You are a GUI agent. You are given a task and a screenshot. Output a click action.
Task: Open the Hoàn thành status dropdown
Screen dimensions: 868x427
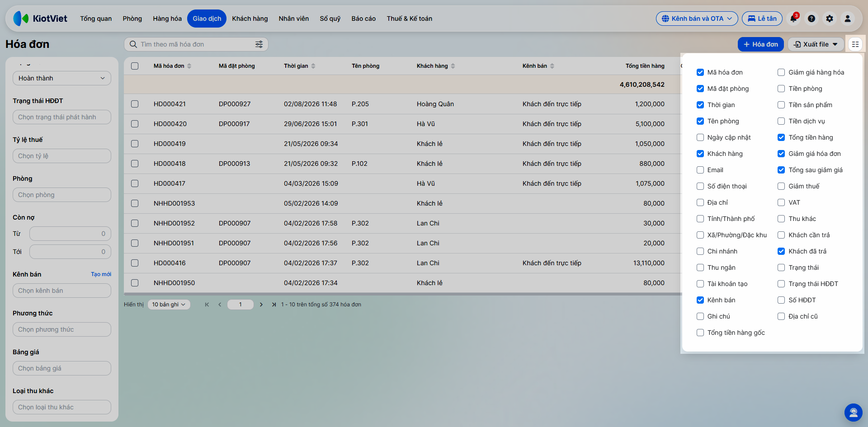coord(62,78)
